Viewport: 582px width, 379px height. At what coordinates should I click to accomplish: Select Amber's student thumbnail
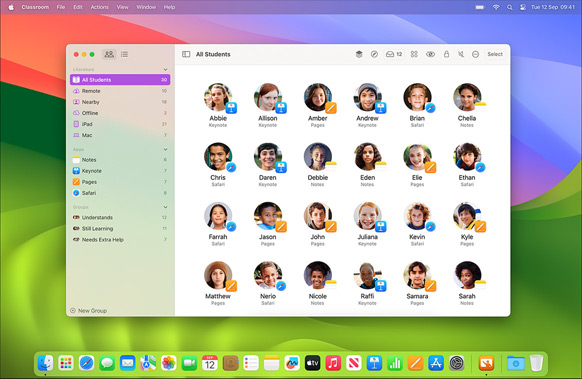[x=318, y=105]
